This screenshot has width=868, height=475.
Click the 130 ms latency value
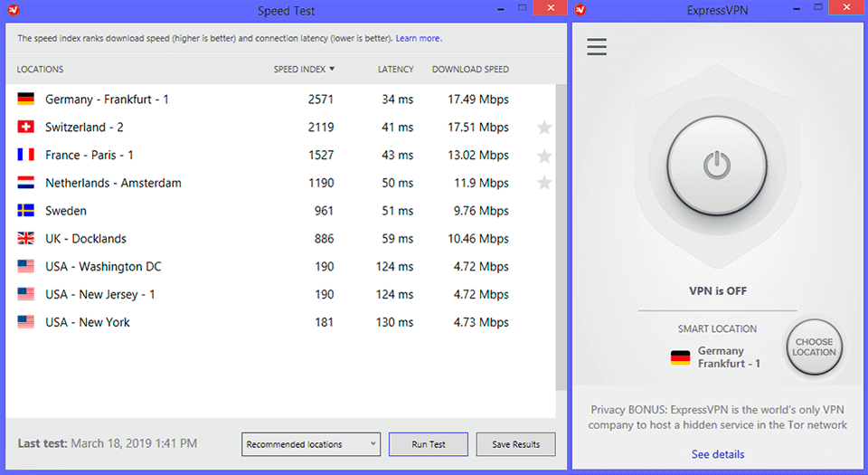(x=395, y=322)
